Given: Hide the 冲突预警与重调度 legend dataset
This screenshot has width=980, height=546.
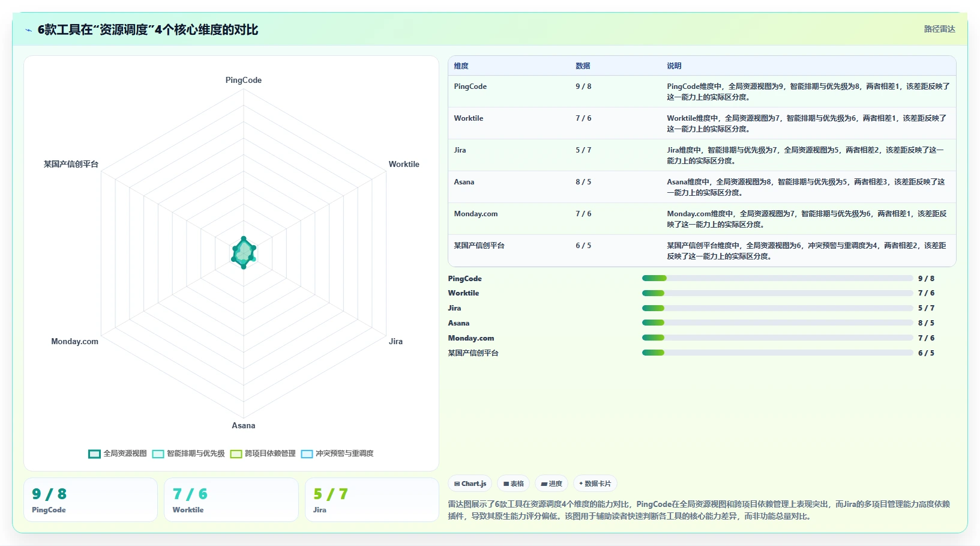Looking at the screenshot, I should tap(337, 453).
